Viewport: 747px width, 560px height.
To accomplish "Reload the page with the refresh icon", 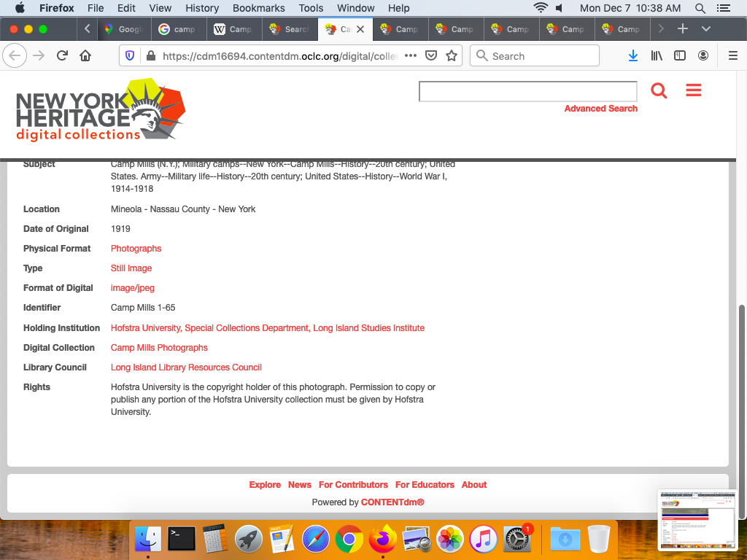I will coord(63,56).
